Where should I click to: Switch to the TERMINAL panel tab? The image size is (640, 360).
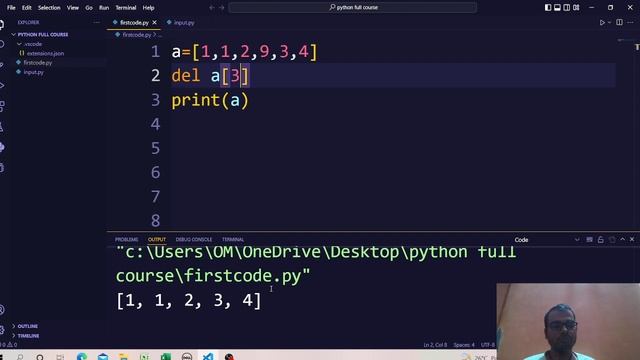click(x=233, y=240)
